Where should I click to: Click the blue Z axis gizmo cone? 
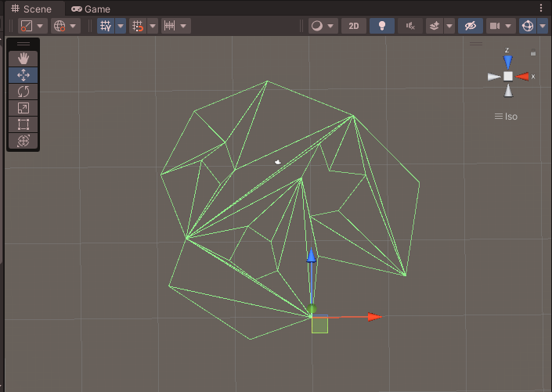click(x=507, y=62)
